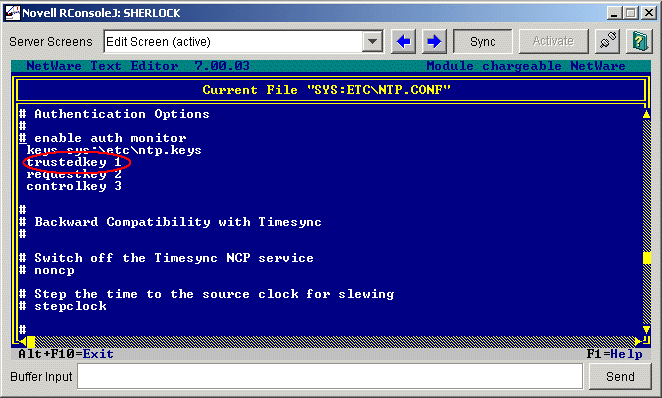Click the horizontal scrollbar left thumb
The width and height of the screenshot is (662, 398).
point(31,341)
